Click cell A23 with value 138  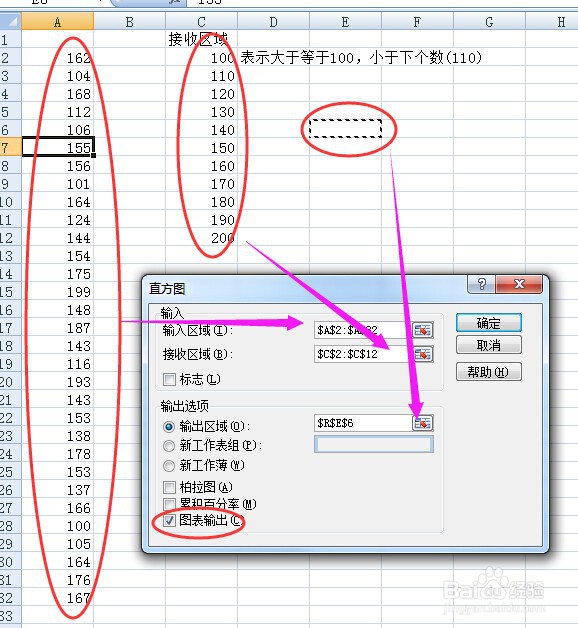pyautogui.click(x=57, y=436)
